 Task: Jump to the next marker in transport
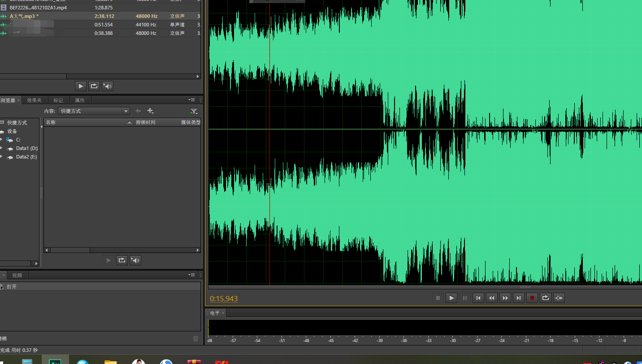point(519,298)
